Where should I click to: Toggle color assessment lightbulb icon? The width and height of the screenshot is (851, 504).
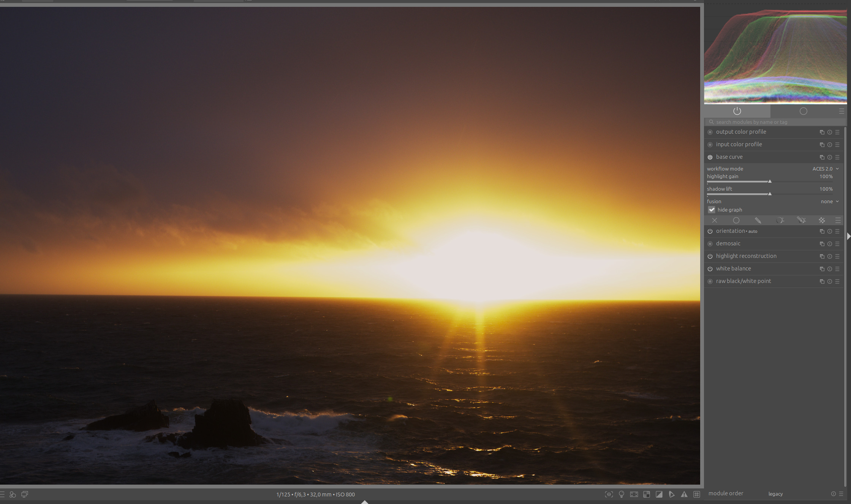point(622,494)
